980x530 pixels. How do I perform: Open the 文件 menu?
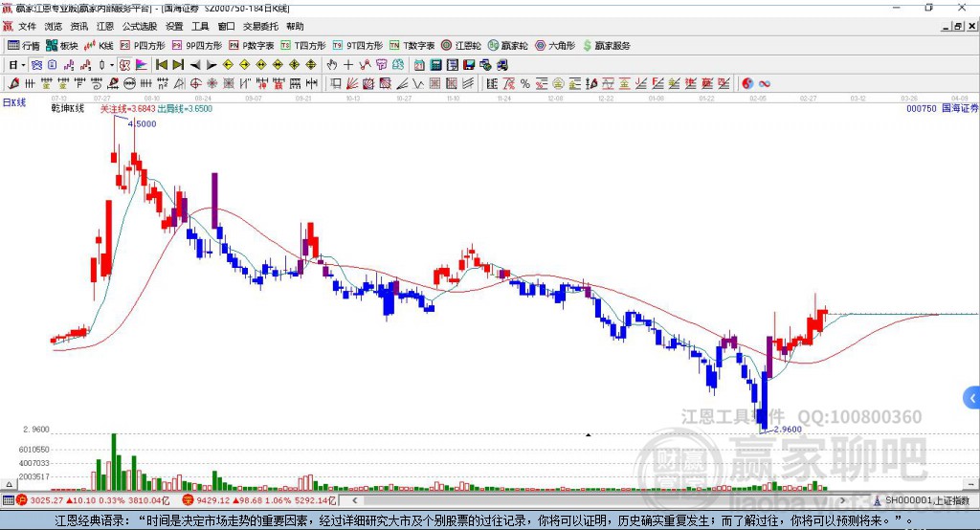coord(27,26)
